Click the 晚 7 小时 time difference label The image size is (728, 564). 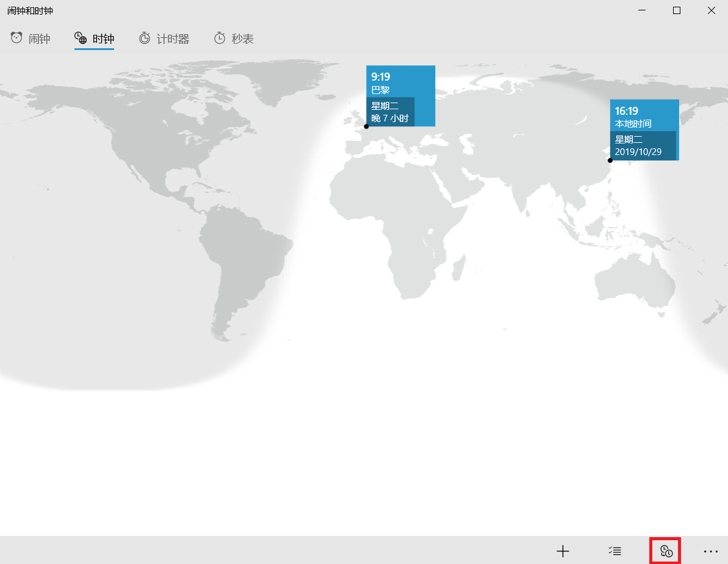click(390, 118)
